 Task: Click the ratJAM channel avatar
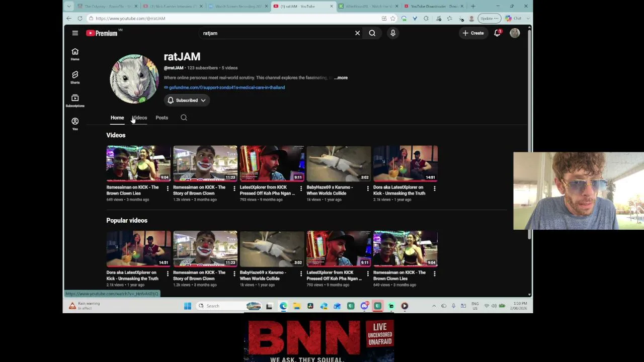click(x=134, y=78)
